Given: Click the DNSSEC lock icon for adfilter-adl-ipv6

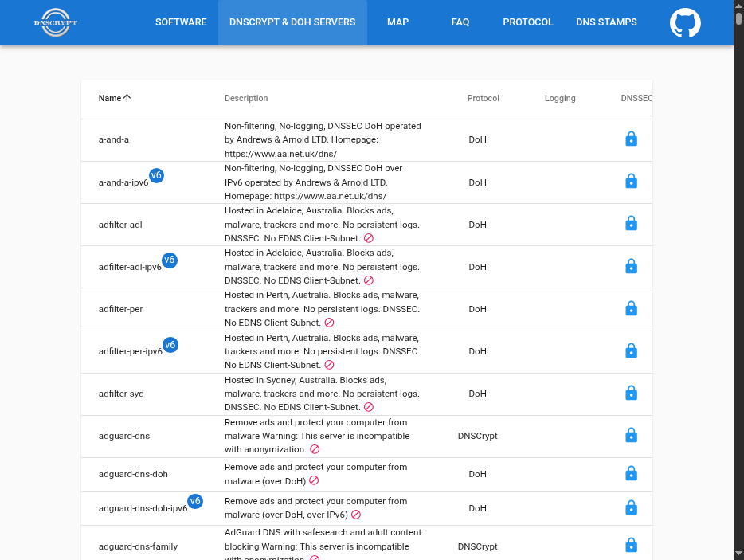Looking at the screenshot, I should (631, 266).
